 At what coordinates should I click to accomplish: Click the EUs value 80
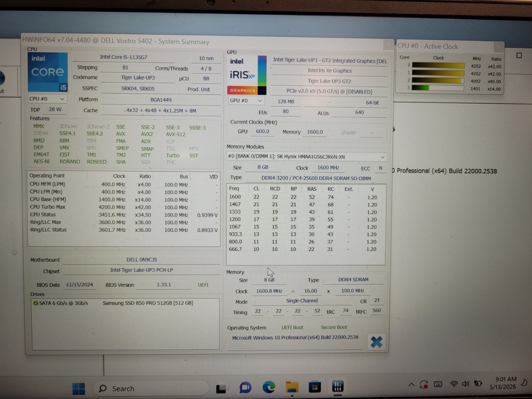tap(286, 112)
